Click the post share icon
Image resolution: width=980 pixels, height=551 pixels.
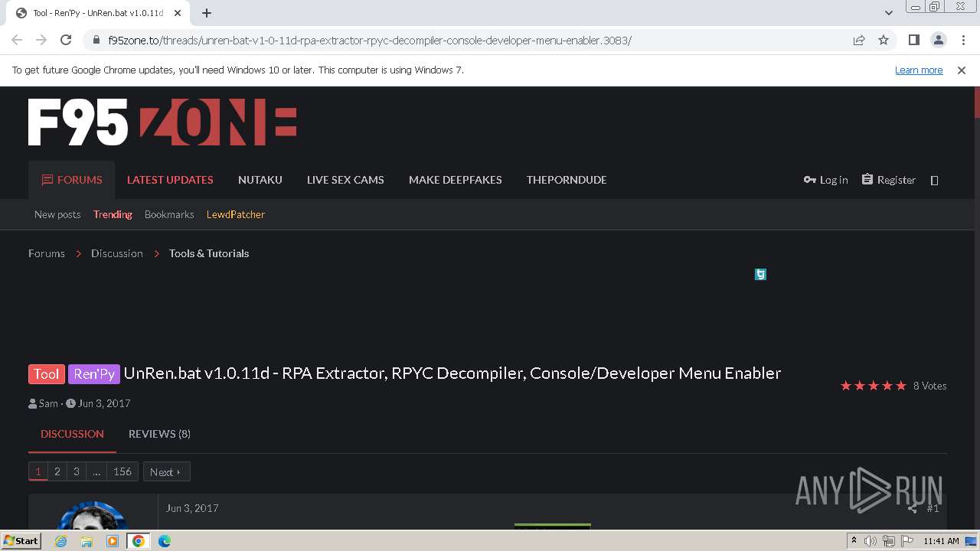[912, 508]
